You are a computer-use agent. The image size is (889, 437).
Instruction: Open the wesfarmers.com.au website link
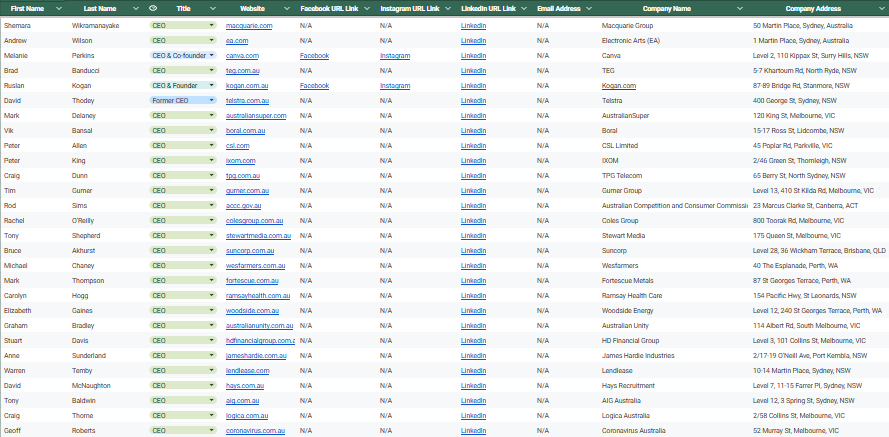[x=255, y=265]
